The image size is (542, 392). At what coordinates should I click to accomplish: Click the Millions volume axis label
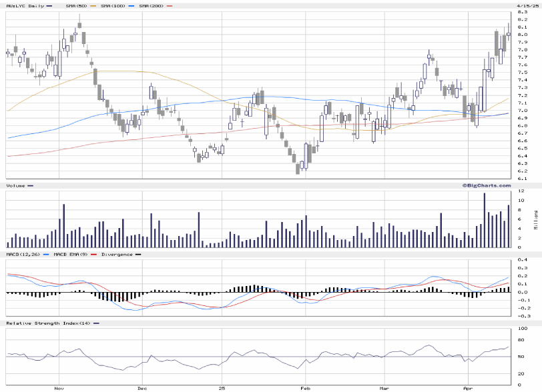point(535,219)
